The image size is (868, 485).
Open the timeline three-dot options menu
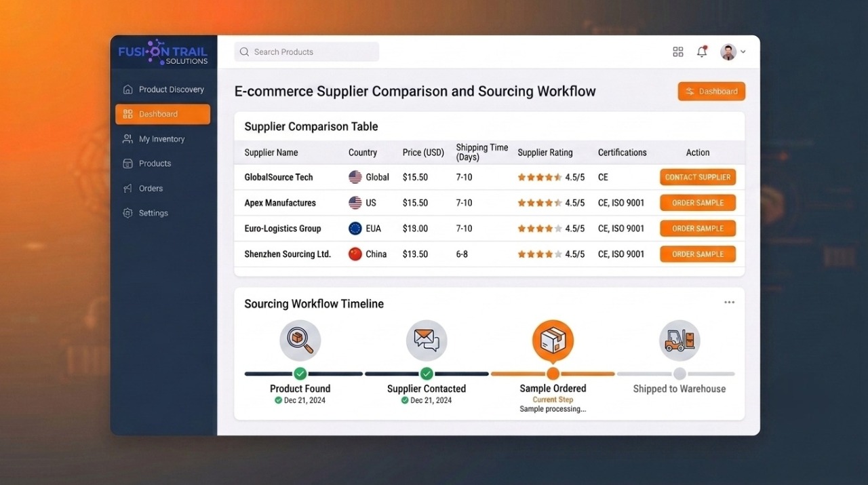[729, 303]
